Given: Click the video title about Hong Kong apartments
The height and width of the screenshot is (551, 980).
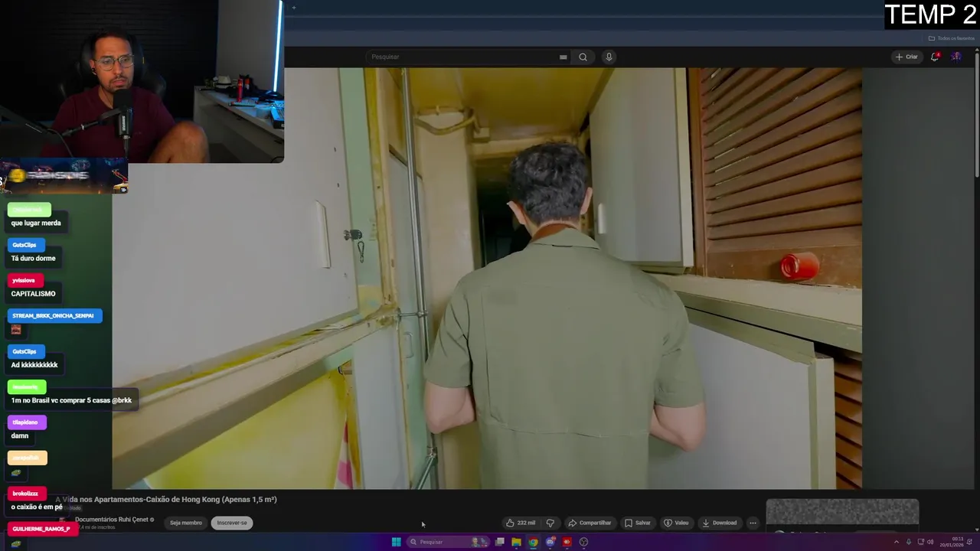Looking at the screenshot, I should tap(166, 500).
